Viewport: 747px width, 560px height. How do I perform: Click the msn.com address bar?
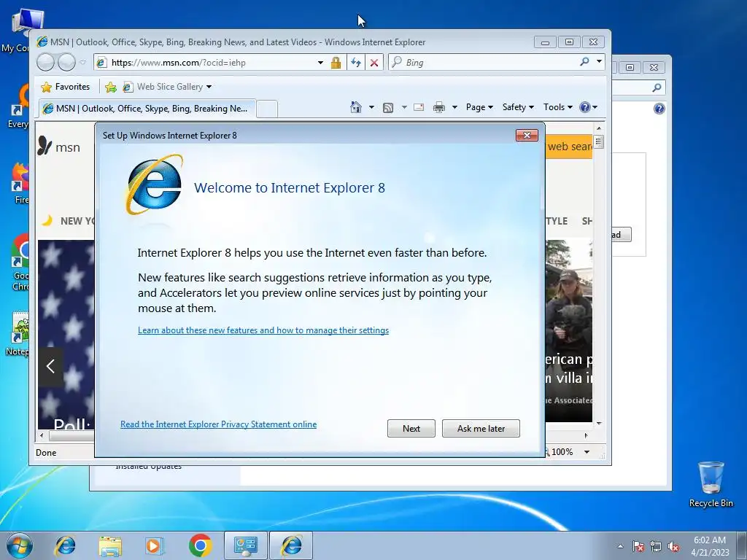click(205, 63)
